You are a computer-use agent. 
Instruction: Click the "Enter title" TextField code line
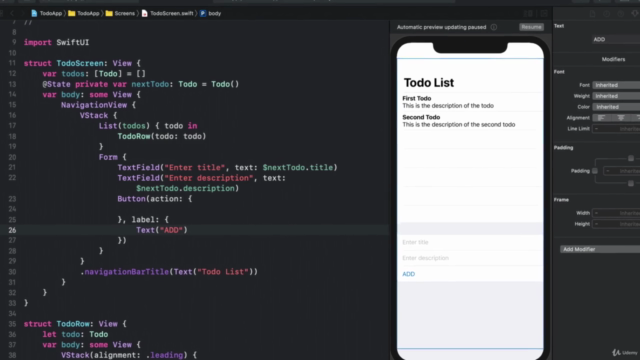tap(227, 167)
